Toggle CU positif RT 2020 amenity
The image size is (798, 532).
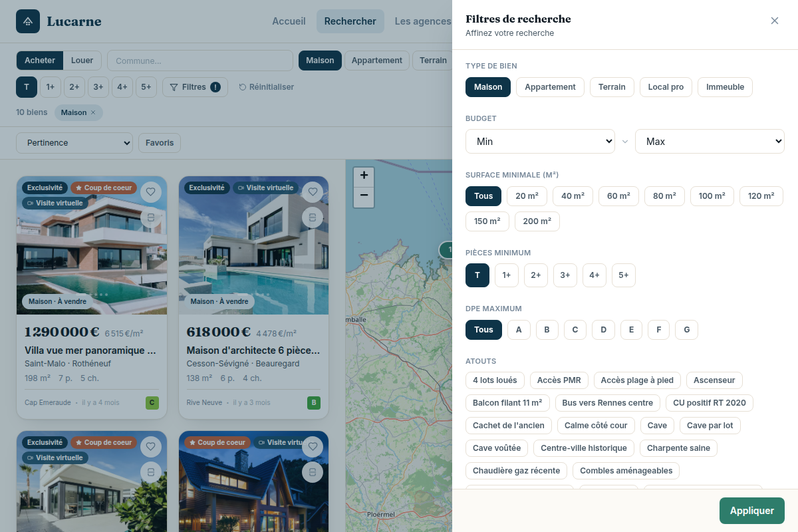pyautogui.click(x=710, y=403)
